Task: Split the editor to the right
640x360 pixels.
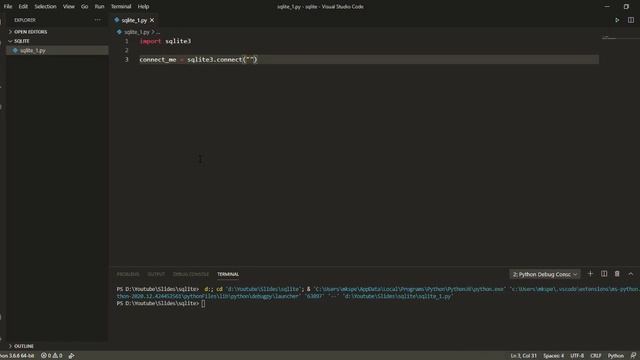Action: point(631,20)
